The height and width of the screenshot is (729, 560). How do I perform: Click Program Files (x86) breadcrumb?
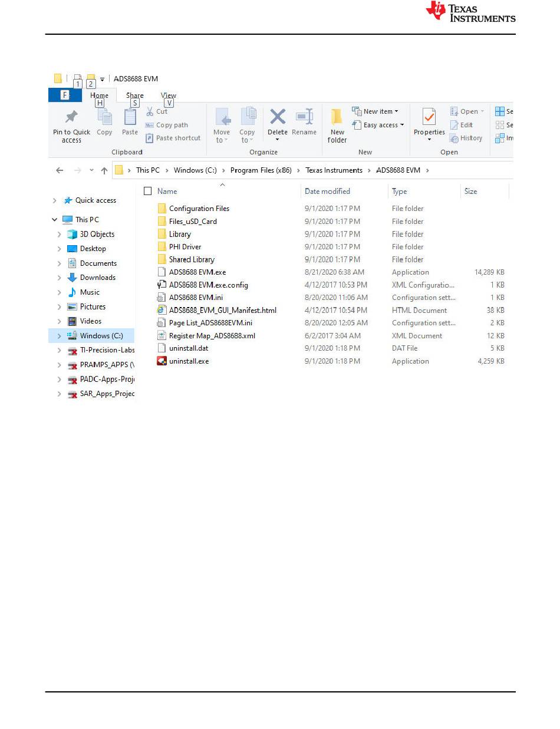pos(261,170)
